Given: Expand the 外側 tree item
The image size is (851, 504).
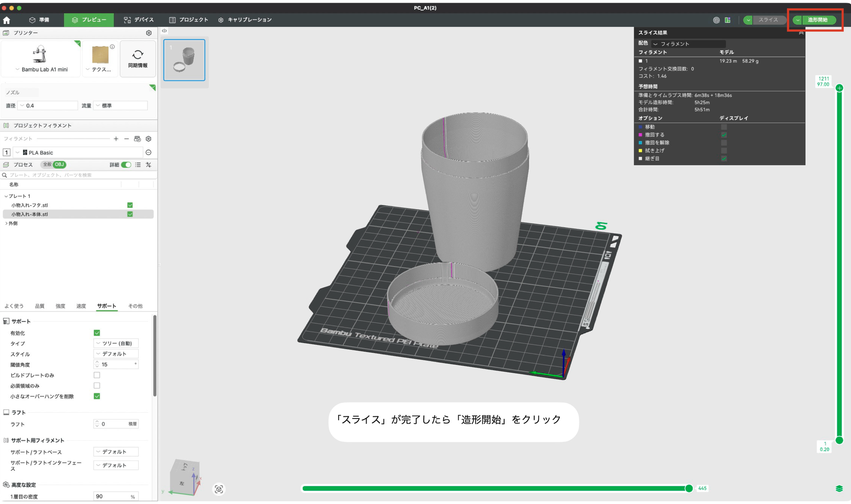Looking at the screenshot, I should coord(6,224).
